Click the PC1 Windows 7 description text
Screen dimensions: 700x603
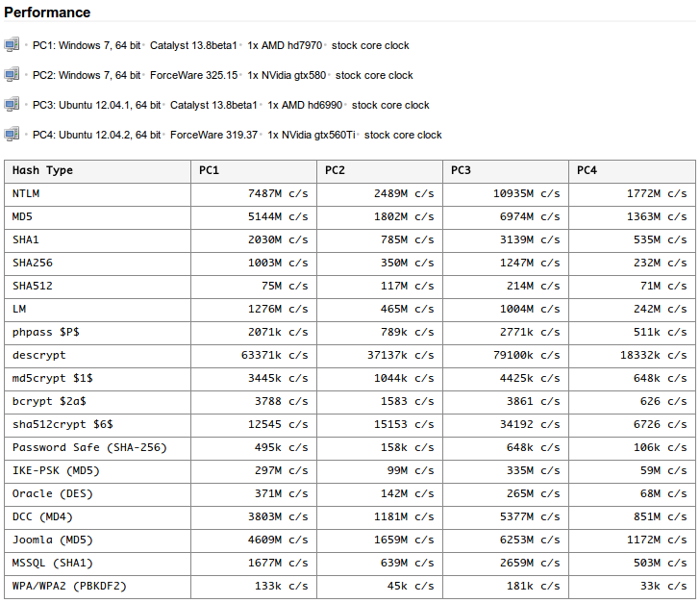(x=87, y=45)
